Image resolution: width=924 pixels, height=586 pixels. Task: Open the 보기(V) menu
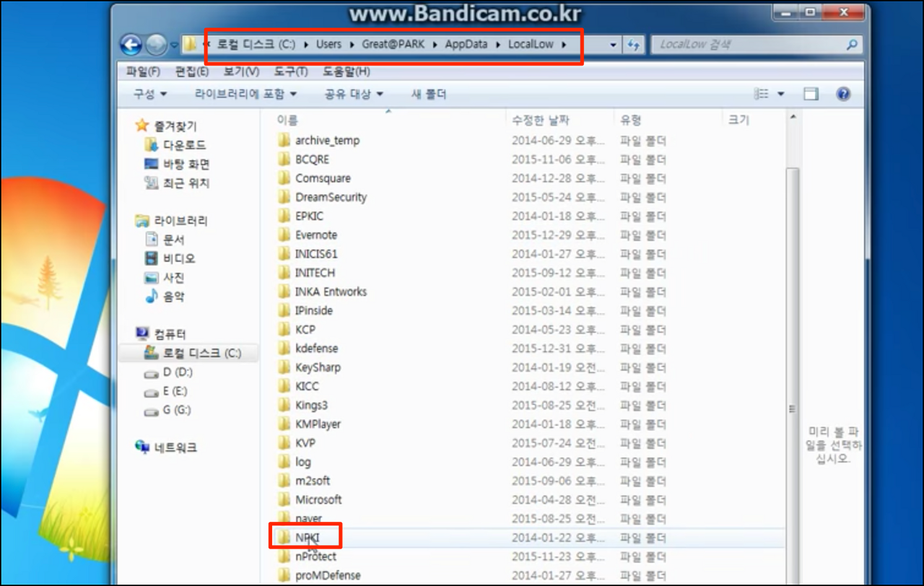click(x=241, y=71)
